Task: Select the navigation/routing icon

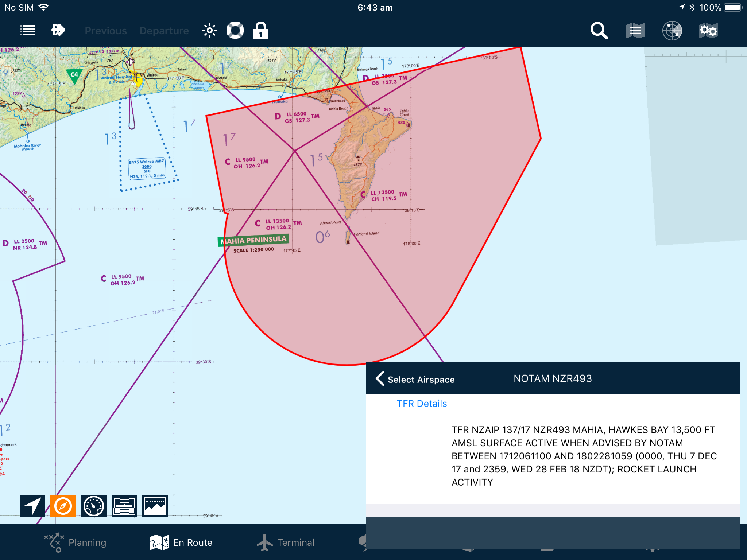Action: pyautogui.click(x=33, y=505)
